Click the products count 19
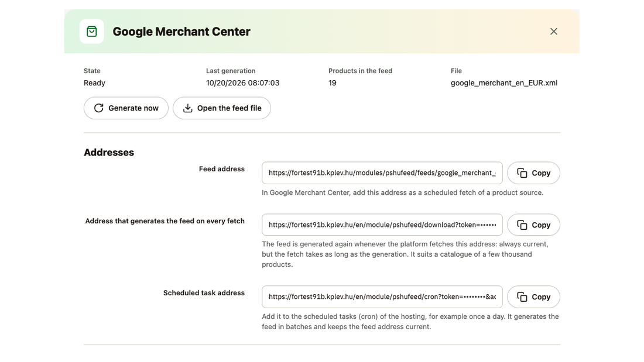The width and height of the screenshot is (644, 362). [333, 83]
